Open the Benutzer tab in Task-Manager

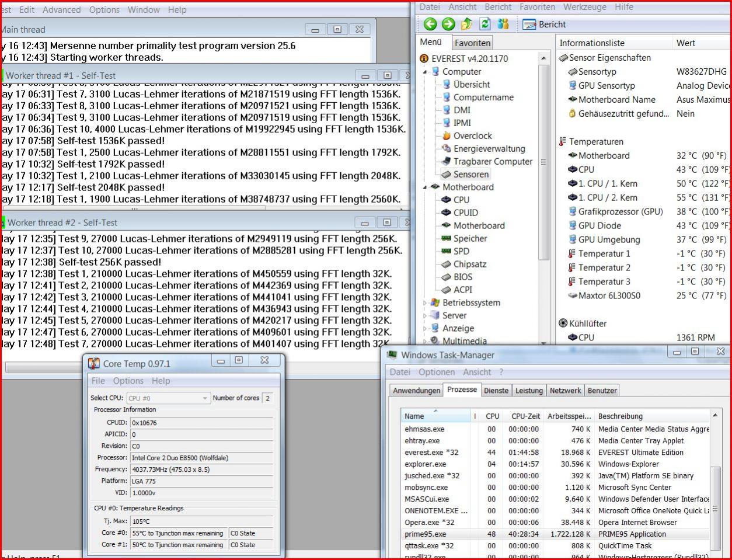(602, 391)
